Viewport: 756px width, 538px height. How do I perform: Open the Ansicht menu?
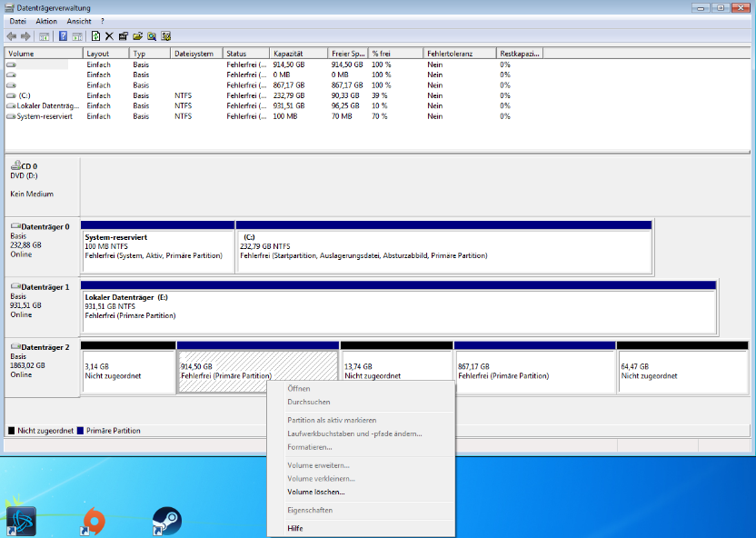(79, 21)
